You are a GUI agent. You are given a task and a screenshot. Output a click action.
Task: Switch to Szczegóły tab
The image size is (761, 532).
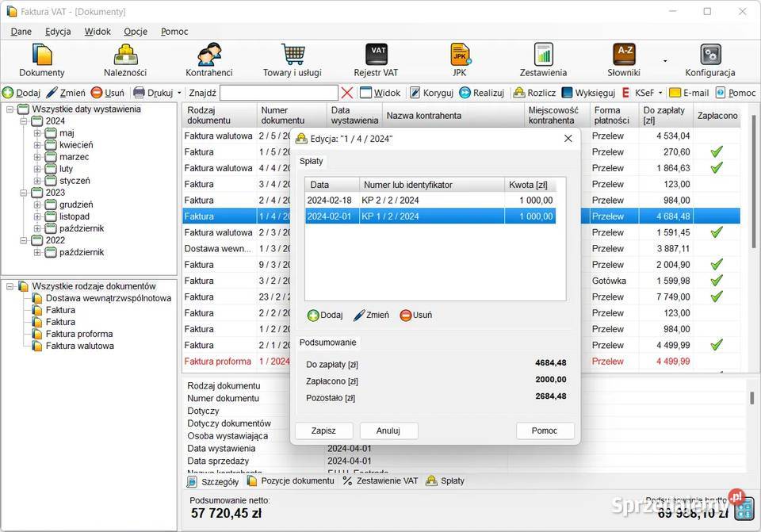coord(213,481)
